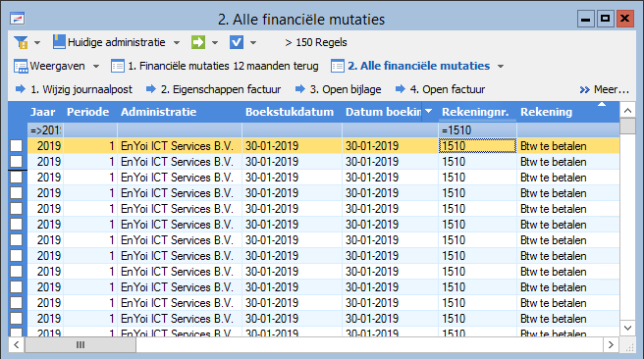The image size is (644, 359).
Task: Expand dropdown beside Alle financiële mutaties view
Action: tap(501, 66)
